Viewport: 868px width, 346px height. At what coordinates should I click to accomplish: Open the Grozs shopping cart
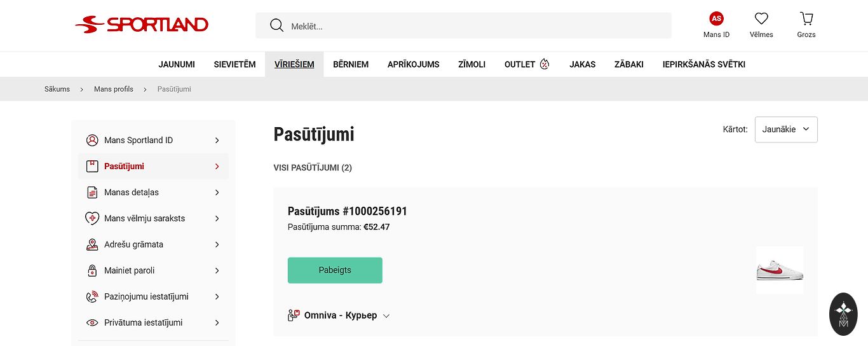pos(806,18)
